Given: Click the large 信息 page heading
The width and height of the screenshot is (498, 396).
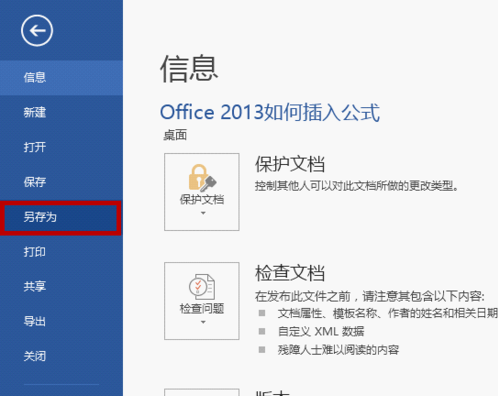Looking at the screenshot, I should tap(189, 69).
